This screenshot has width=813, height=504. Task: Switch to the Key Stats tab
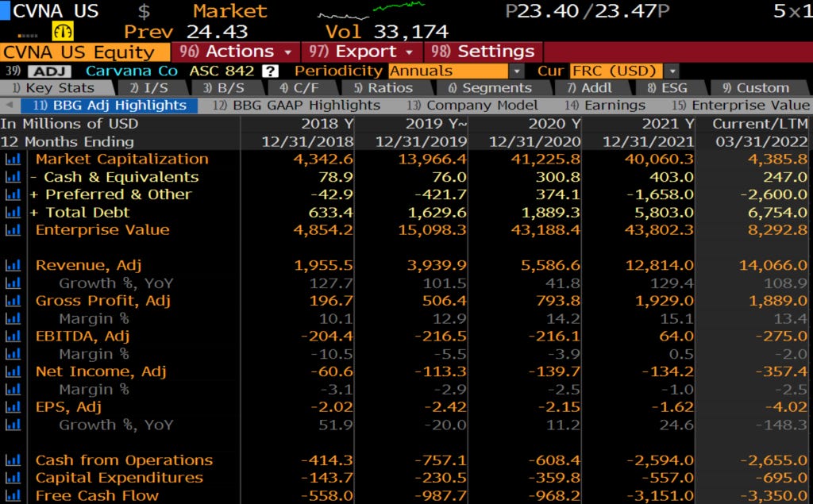coord(56,88)
